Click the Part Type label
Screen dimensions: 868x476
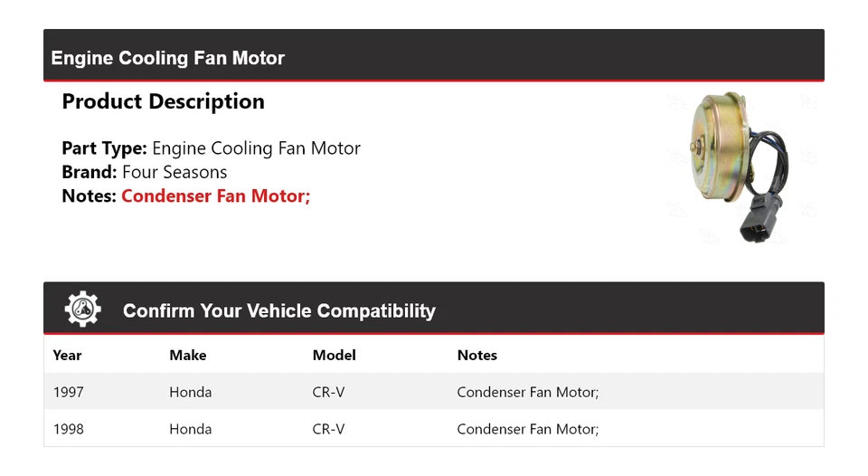coord(104,148)
